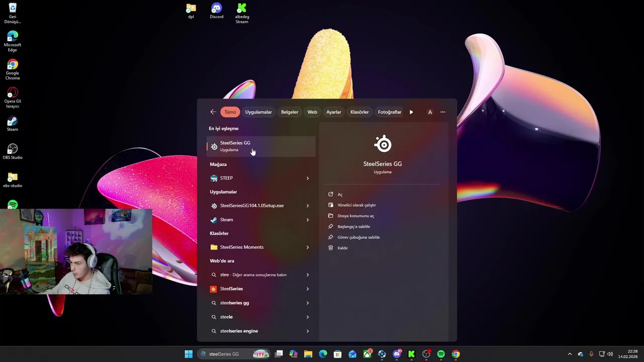
Task: Select Steam in the Uygulamalar results
Action: [x=255, y=220]
